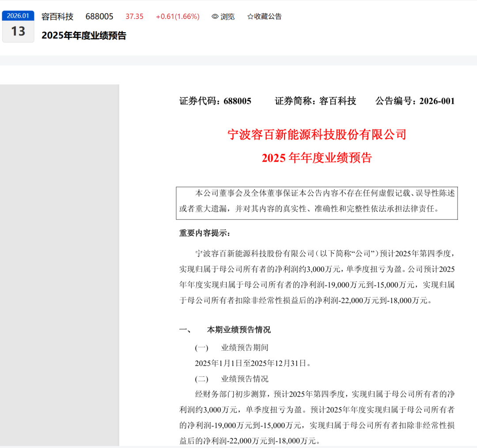This screenshot has height=448, width=477.
Task: Click the 证券代码: 688005 text in document
Action: click(216, 101)
